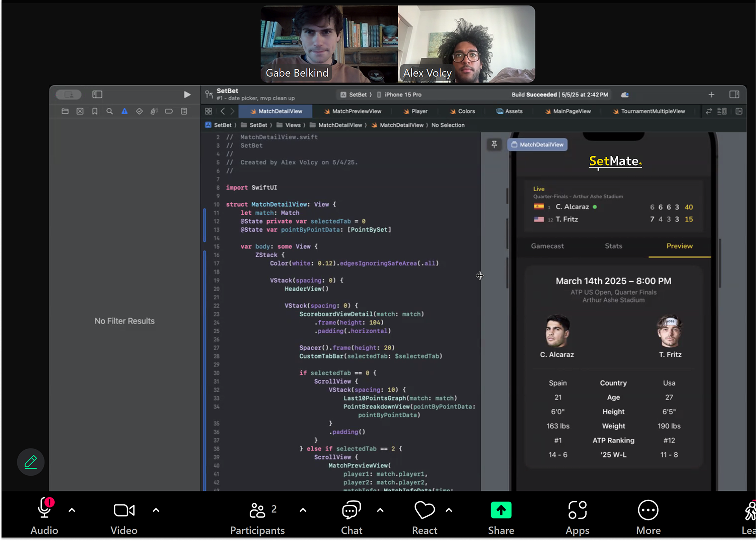756x541 pixels.
Task: Select the Stats tab in preview
Action: [613, 246]
